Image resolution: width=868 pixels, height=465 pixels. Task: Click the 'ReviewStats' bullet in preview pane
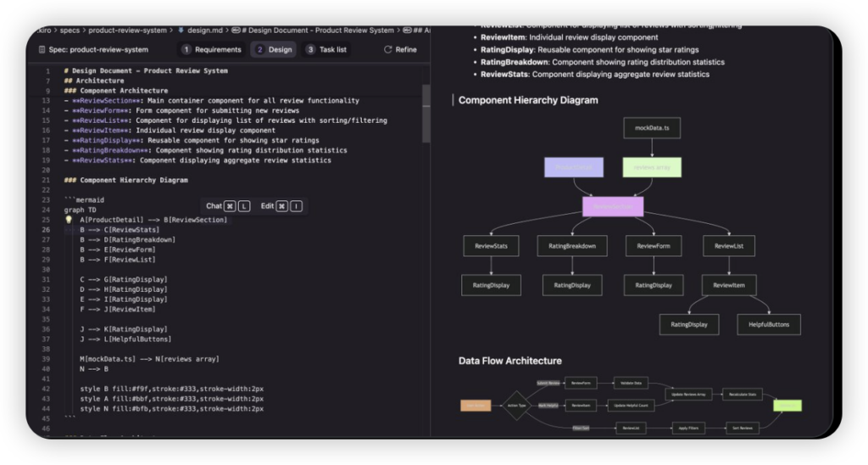594,75
